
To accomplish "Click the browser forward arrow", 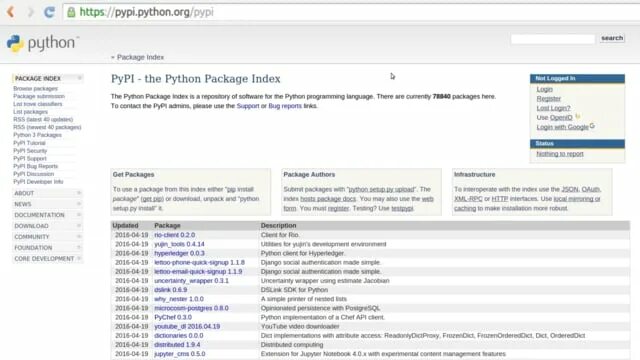I will point(31,12).
